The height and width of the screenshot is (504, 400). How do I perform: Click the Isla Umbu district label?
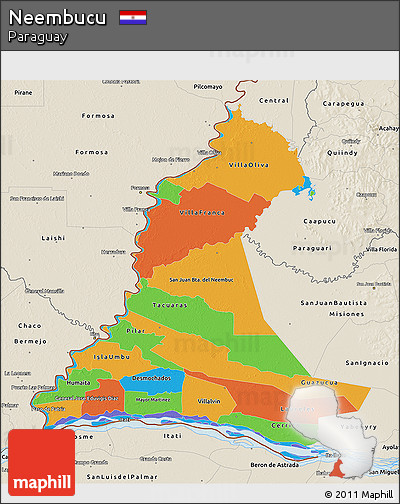pos(112,357)
